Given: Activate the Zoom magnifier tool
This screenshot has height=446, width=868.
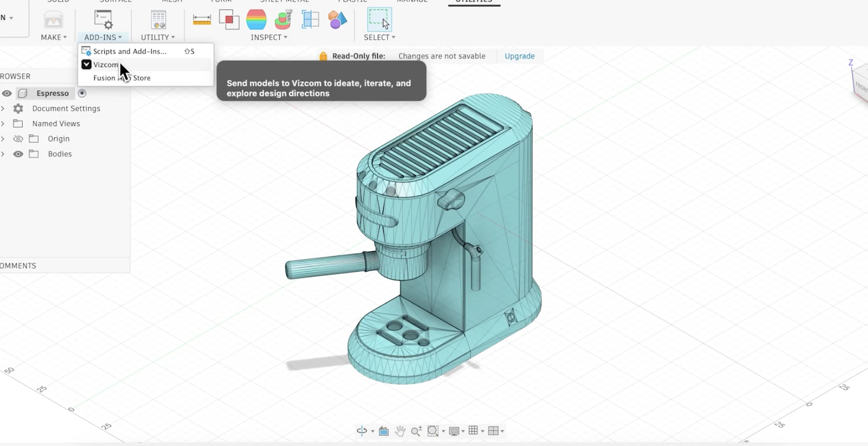Looking at the screenshot, I should coord(416,431).
